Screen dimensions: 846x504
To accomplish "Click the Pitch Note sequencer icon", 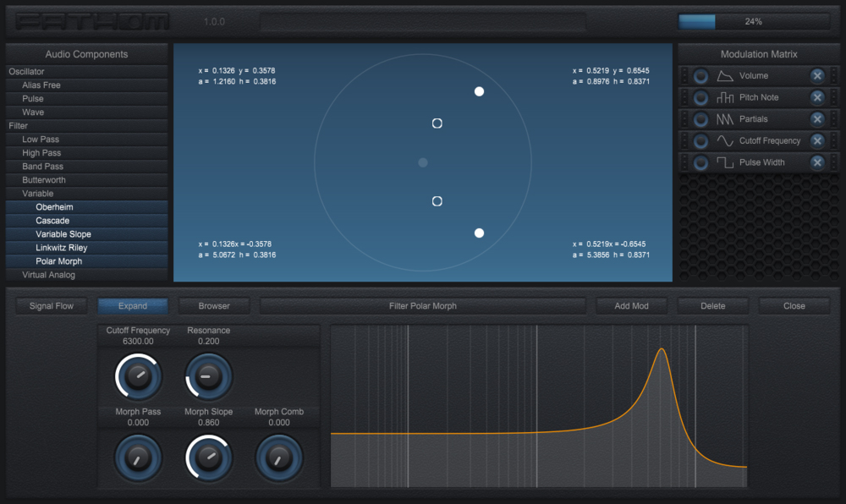I will click(725, 97).
